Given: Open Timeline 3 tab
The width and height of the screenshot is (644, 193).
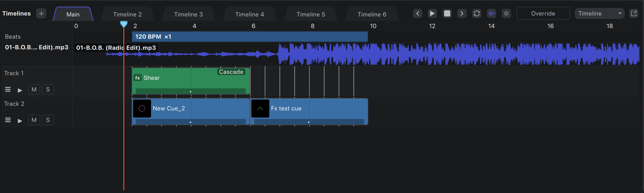Looking at the screenshot, I should click(188, 14).
